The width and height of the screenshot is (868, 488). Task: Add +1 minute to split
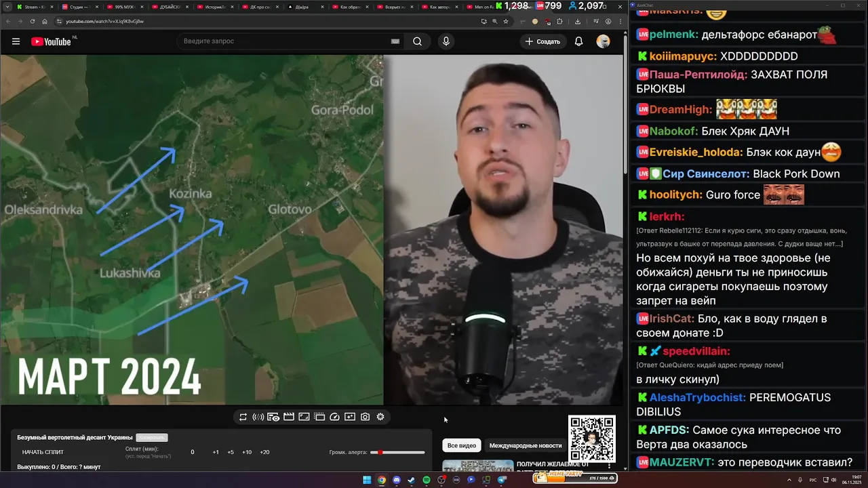point(216,452)
